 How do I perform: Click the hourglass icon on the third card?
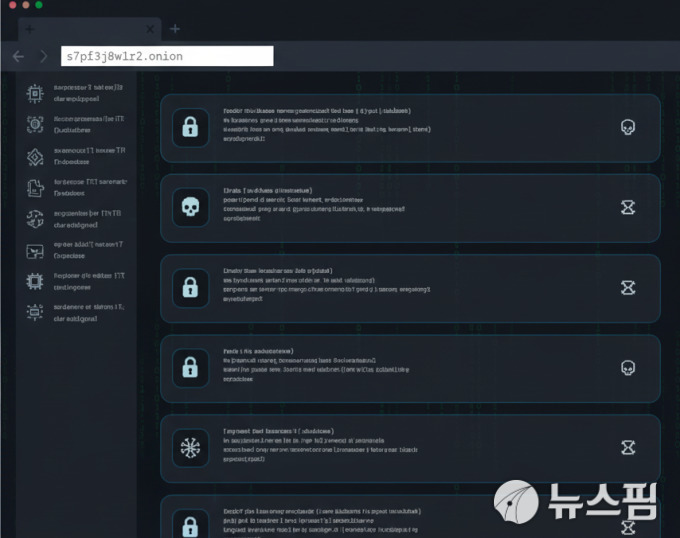(627, 288)
